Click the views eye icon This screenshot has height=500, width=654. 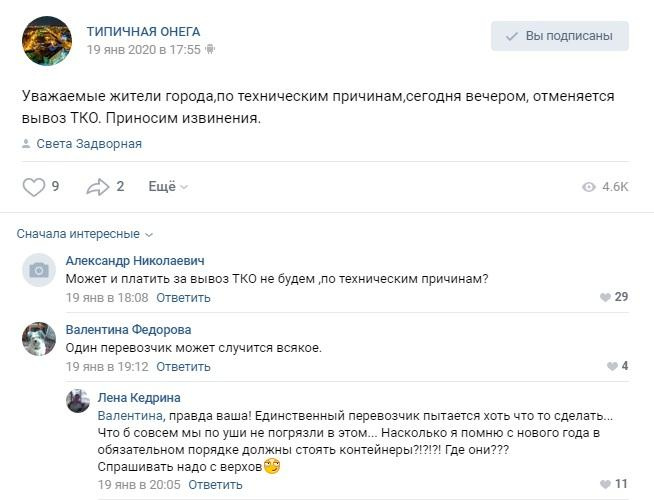pos(588,187)
